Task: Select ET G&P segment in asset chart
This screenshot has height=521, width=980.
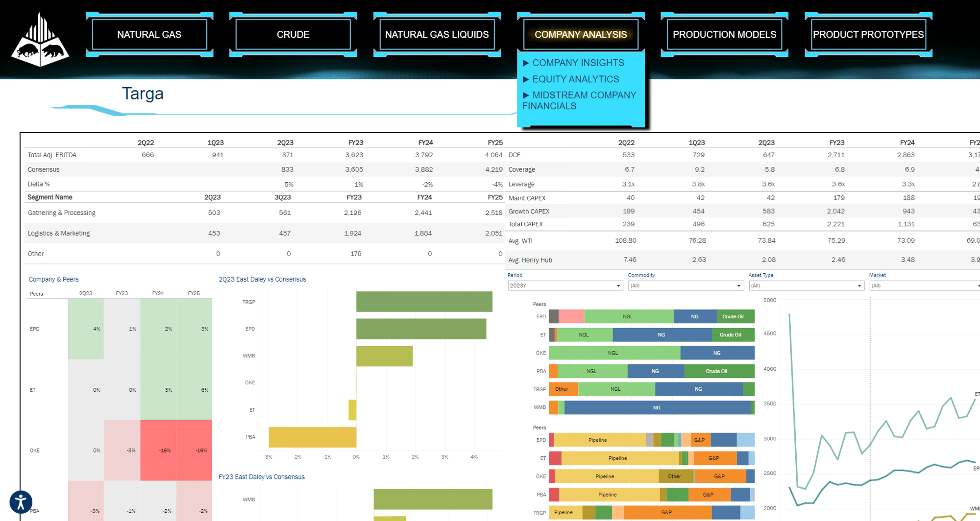Action: tap(715, 458)
